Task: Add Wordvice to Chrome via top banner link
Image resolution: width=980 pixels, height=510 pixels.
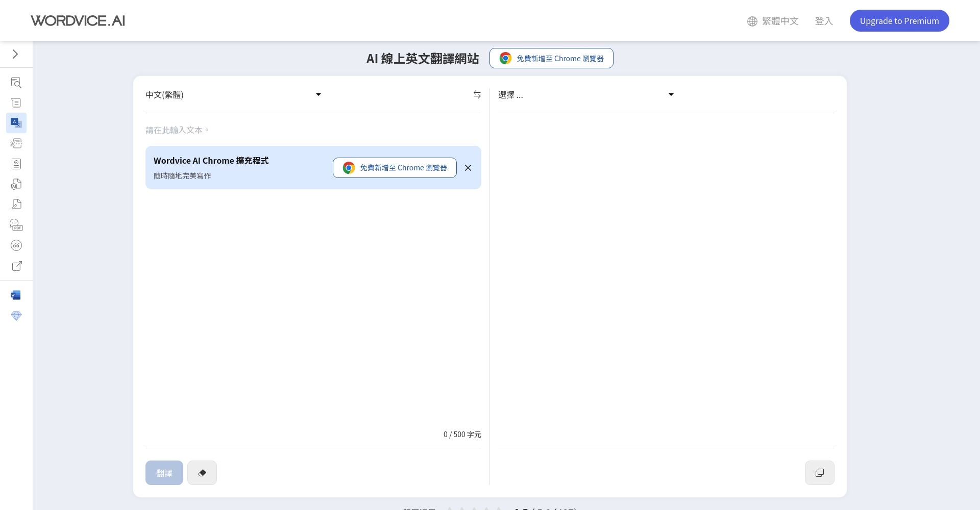Action: click(x=551, y=58)
